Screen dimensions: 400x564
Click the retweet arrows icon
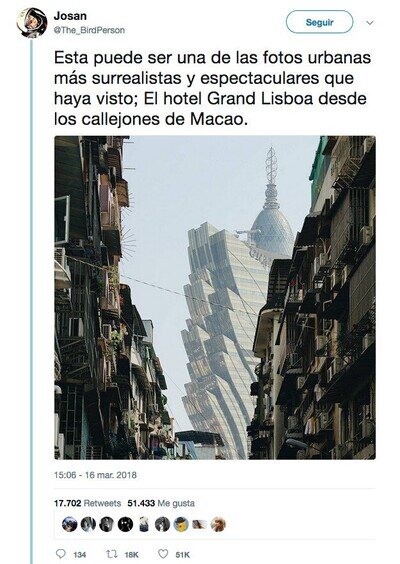pos(112,554)
